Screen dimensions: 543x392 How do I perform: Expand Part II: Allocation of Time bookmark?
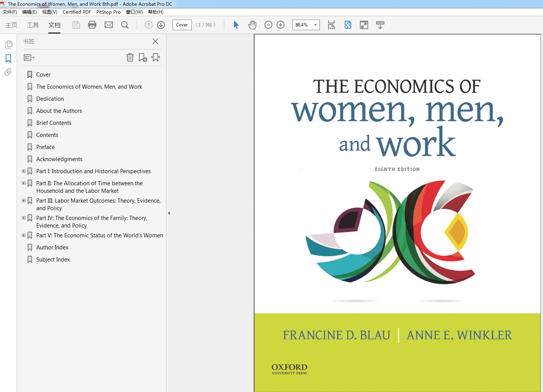(23, 183)
